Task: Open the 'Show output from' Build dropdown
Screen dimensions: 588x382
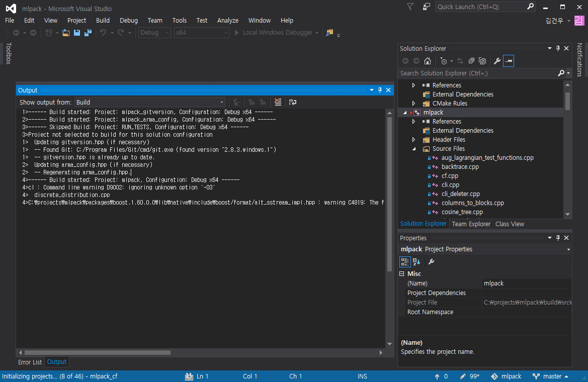Action: click(x=150, y=102)
